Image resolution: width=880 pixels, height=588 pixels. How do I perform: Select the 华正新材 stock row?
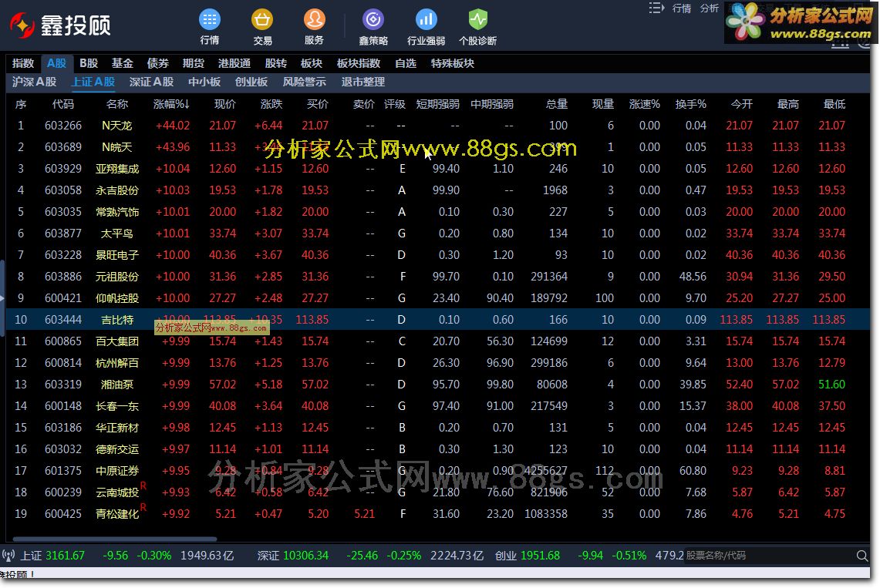pos(438,428)
